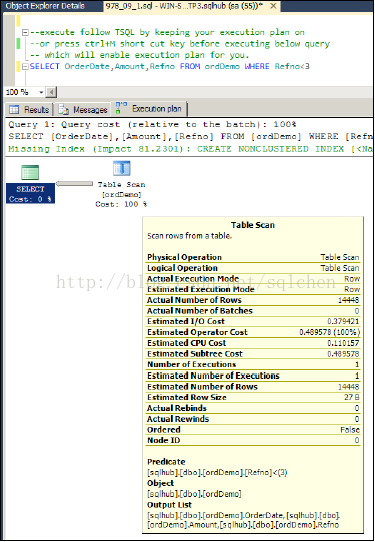Click the Actual Rebinds row
Viewport: 375px width, 542px height.
(x=253, y=408)
